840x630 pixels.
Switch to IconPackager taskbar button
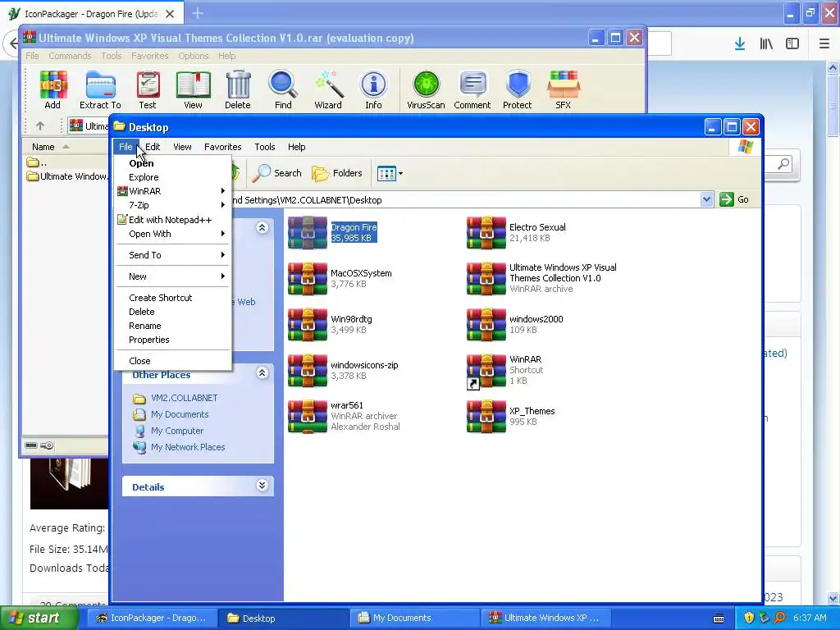point(152,619)
